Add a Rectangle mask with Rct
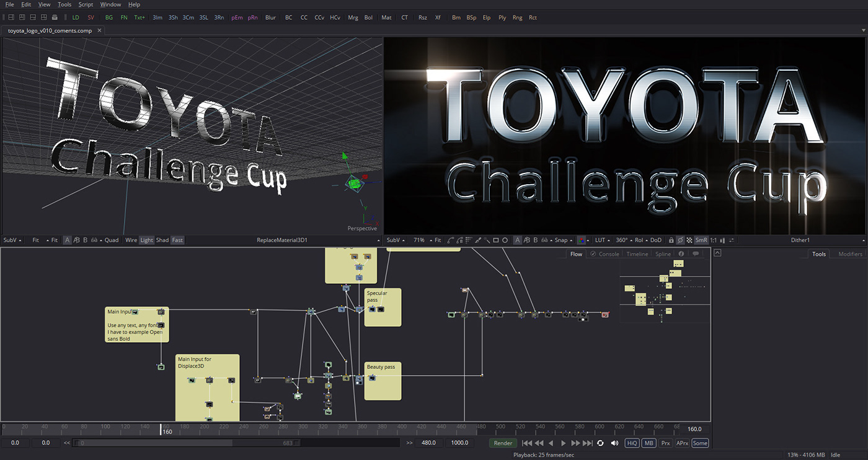The image size is (868, 460). click(533, 17)
